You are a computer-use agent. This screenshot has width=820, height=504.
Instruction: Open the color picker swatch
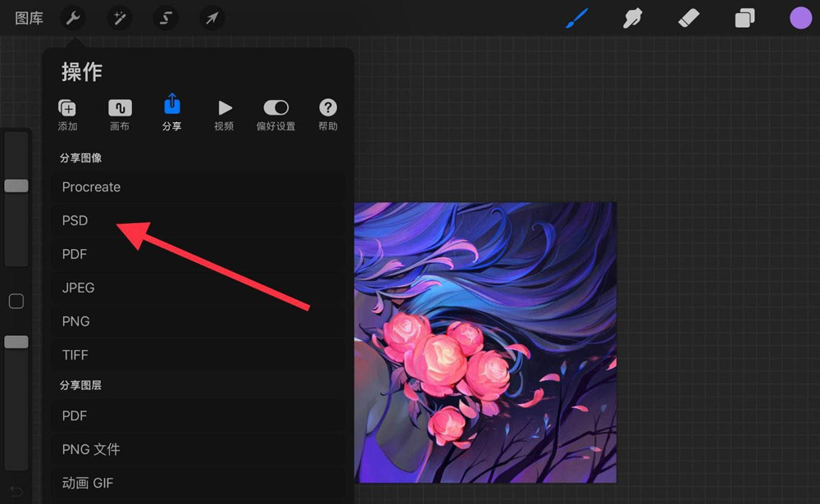800,17
